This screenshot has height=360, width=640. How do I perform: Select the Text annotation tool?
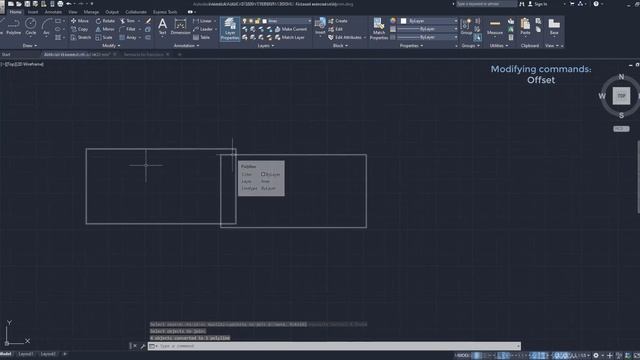162,27
